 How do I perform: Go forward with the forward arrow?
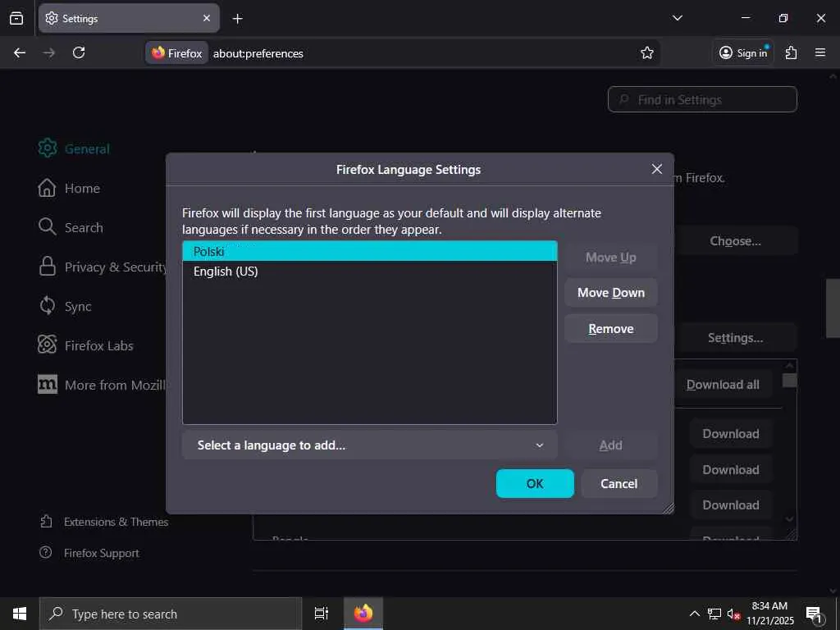coord(48,52)
